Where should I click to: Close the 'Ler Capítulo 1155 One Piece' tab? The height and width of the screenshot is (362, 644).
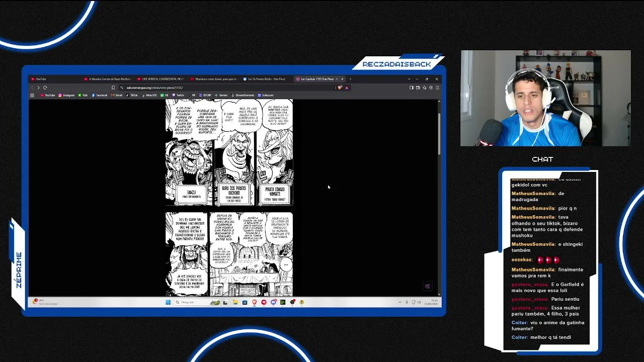342,79
